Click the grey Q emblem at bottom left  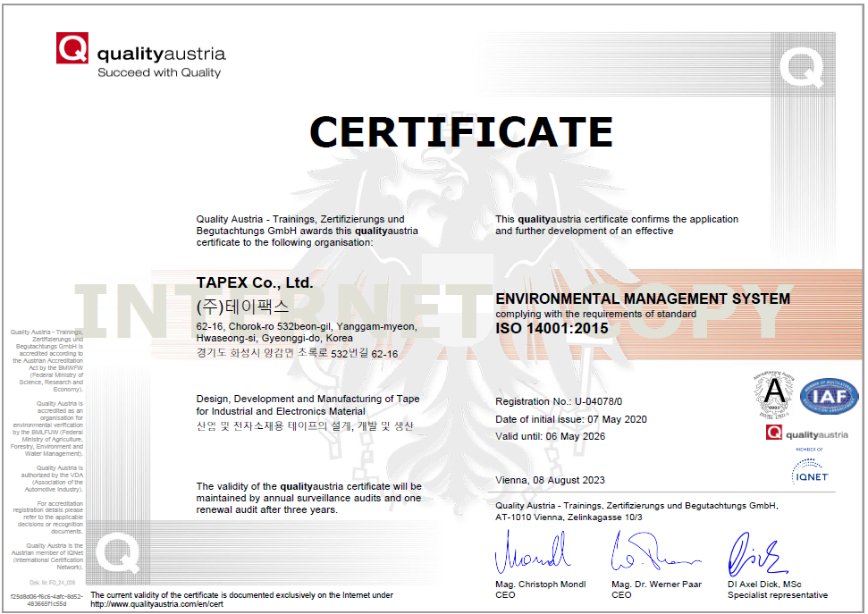(x=117, y=551)
